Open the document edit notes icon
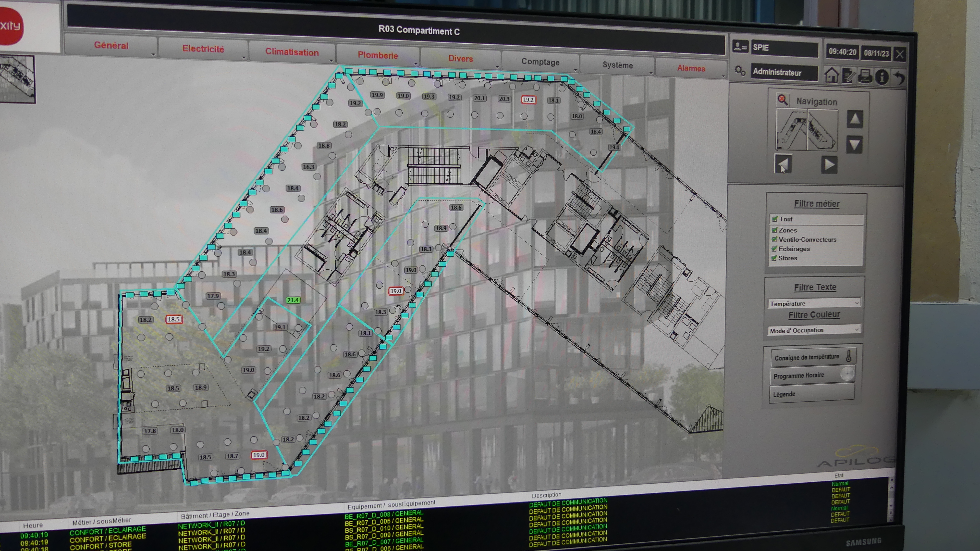Viewport: 980px width, 551px height. tap(848, 76)
